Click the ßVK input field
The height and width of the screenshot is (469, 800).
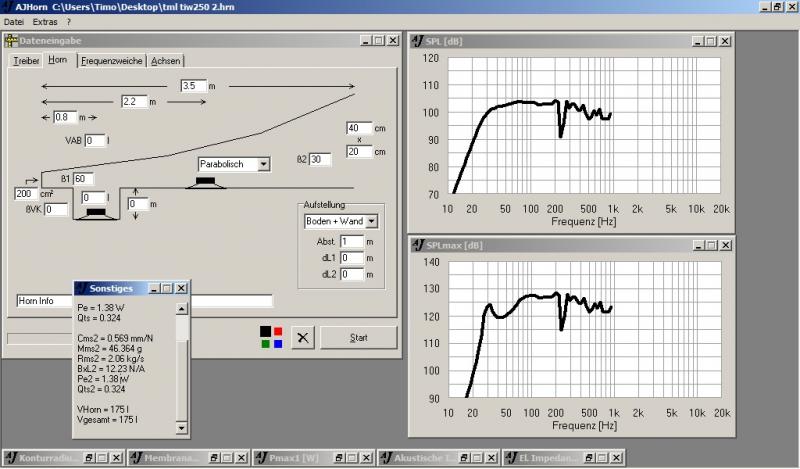coord(56,209)
